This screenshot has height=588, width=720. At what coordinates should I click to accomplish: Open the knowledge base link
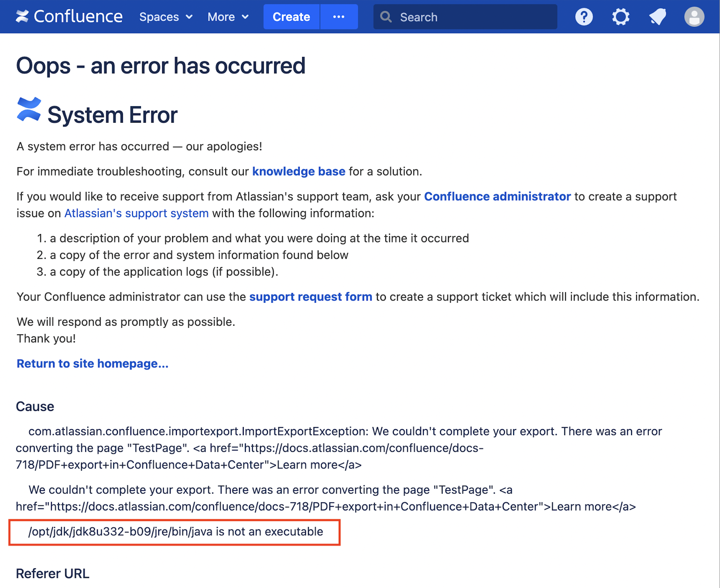tap(298, 171)
